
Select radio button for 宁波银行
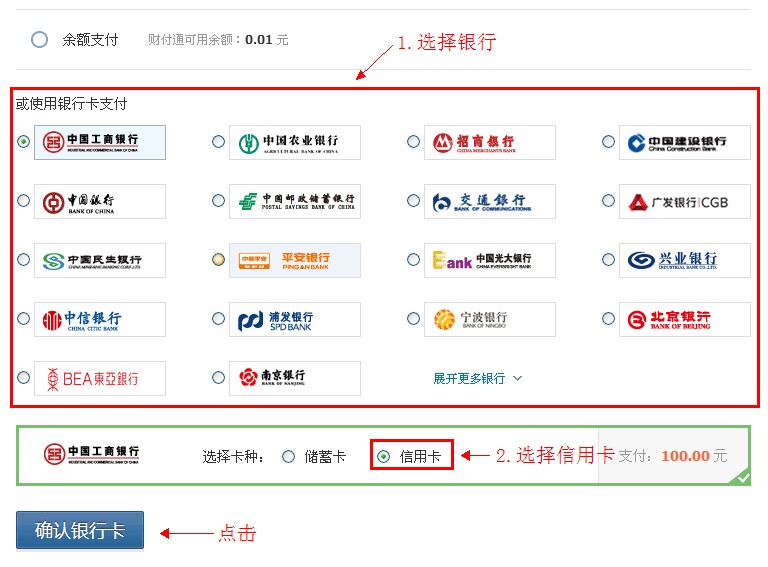click(413, 319)
